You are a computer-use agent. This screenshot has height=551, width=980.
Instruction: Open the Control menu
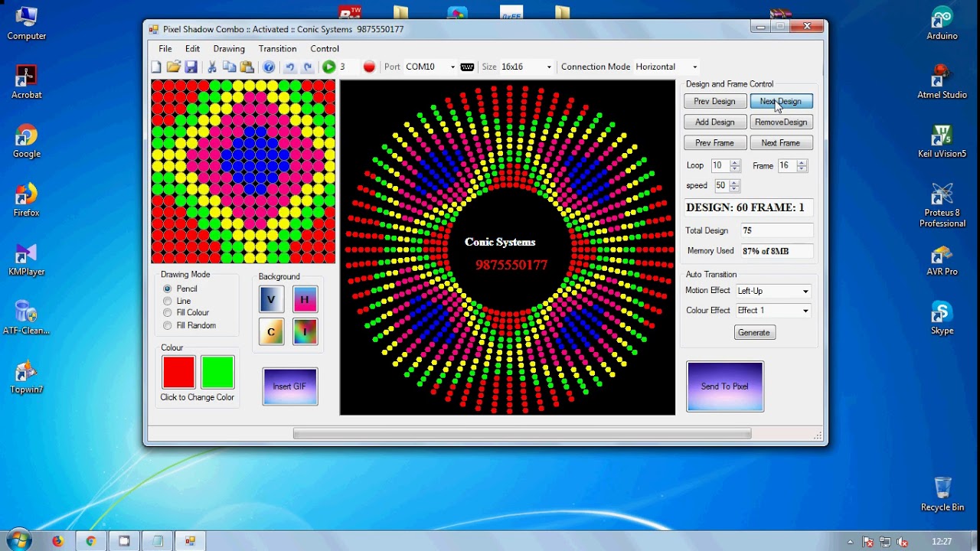[x=325, y=48]
